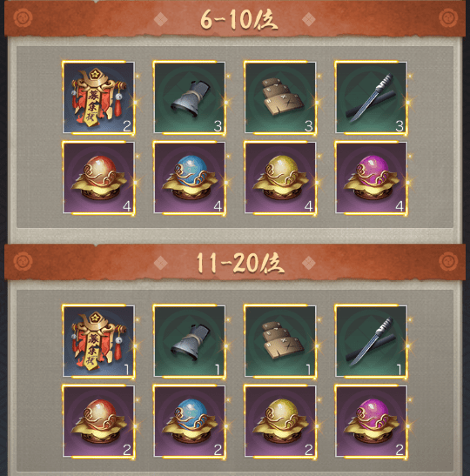470x476 pixels.
Task: Click the dagger item with quantity 1
Action: click(x=371, y=341)
